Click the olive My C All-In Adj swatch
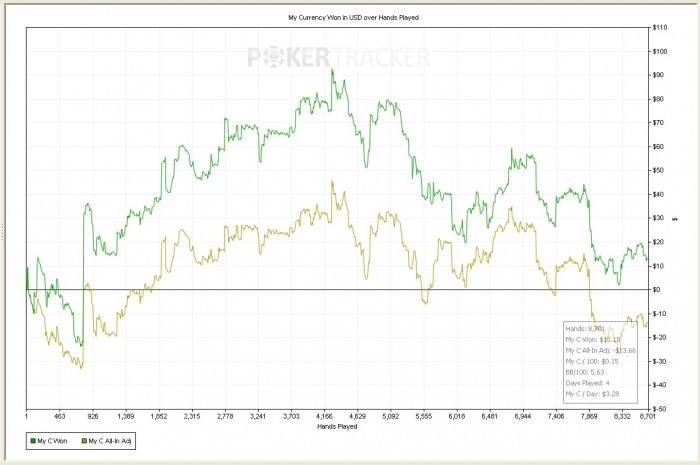The width and height of the screenshot is (700, 465). [82, 440]
